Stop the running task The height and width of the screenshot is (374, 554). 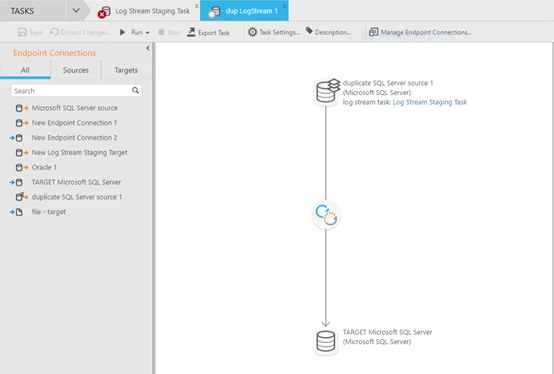[x=169, y=32]
